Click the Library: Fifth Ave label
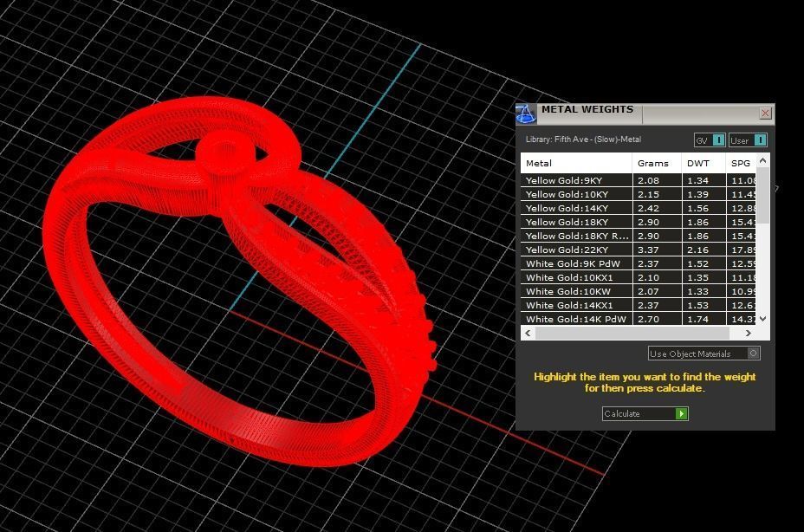This screenshot has height=532, width=804. tap(583, 139)
